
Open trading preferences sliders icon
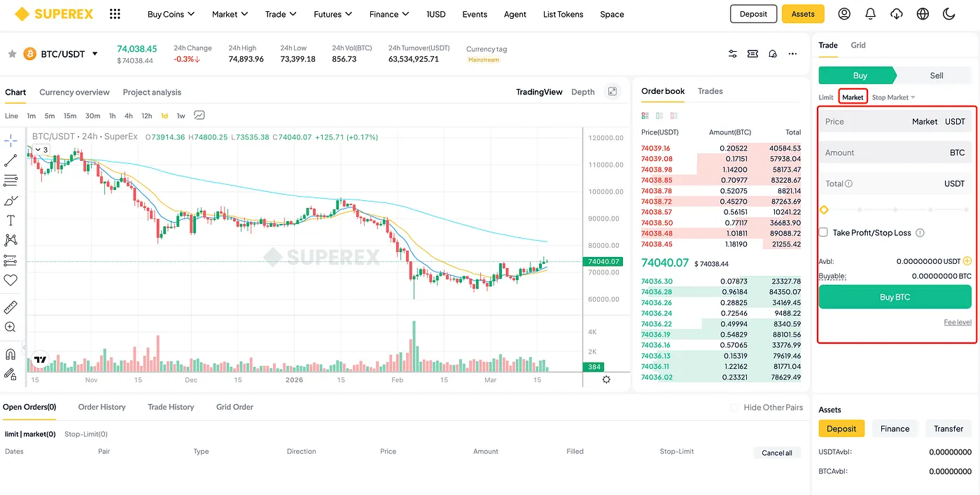[x=733, y=54]
